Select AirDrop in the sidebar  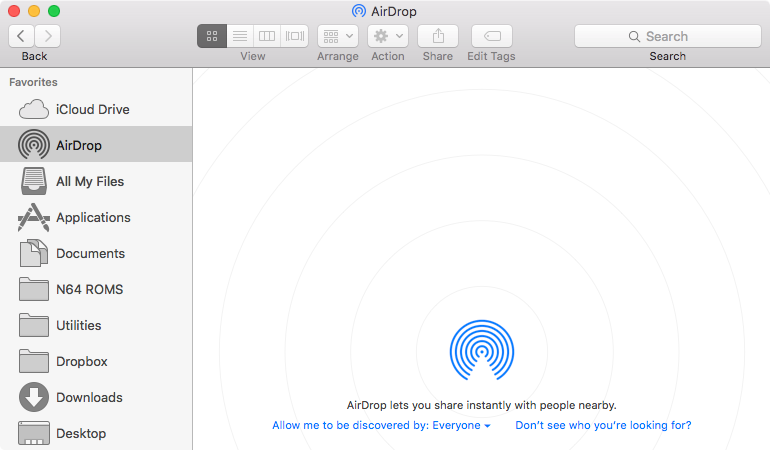[96, 145]
